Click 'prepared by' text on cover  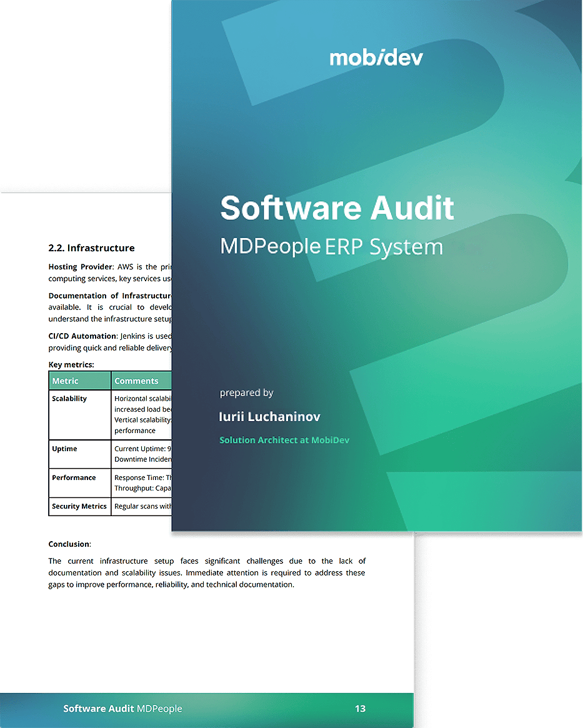pyautogui.click(x=246, y=393)
